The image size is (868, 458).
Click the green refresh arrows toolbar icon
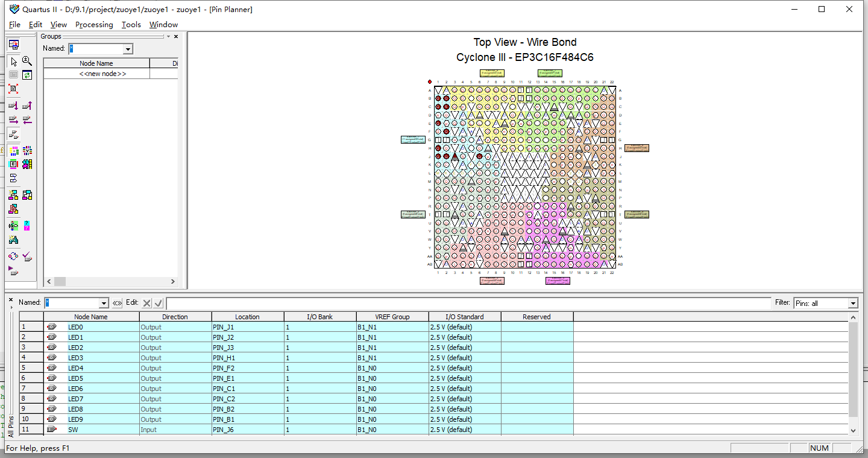pyautogui.click(x=27, y=75)
